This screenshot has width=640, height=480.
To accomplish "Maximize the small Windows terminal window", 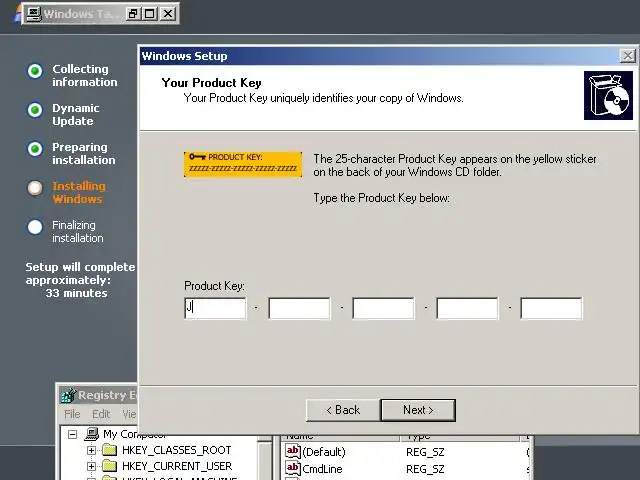I will tap(150, 14).
